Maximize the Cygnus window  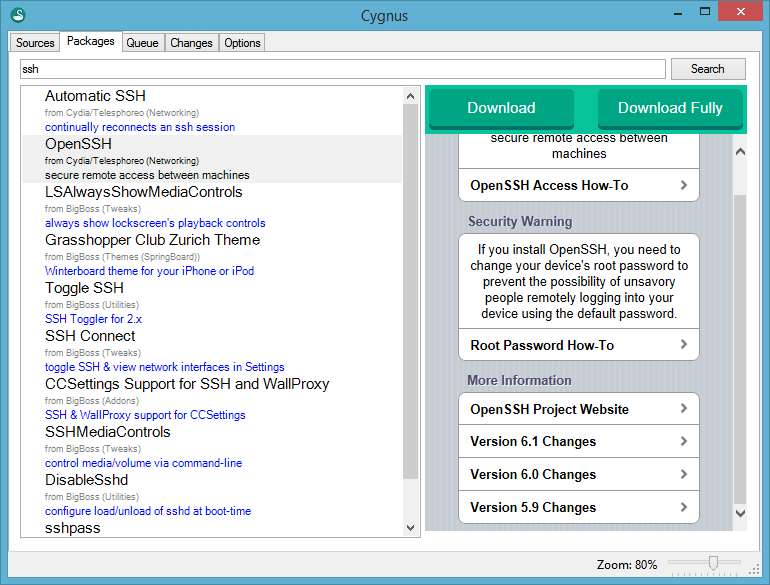point(705,12)
